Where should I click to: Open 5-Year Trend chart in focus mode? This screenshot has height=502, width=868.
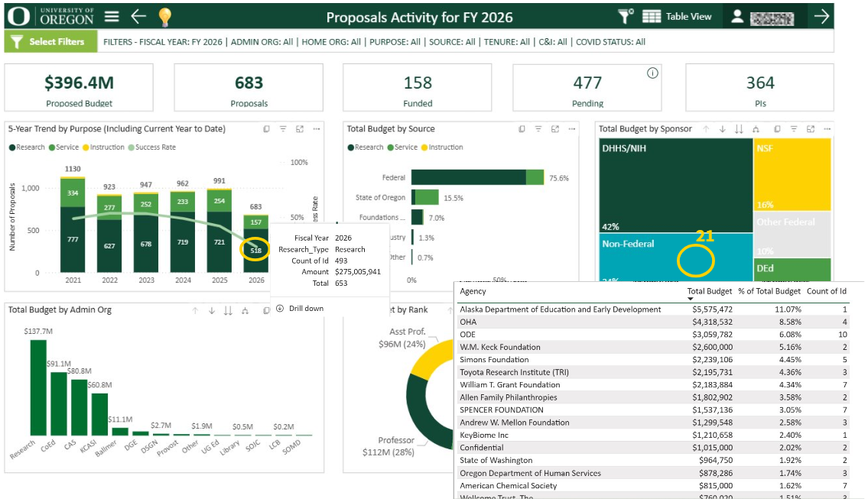tap(300, 129)
